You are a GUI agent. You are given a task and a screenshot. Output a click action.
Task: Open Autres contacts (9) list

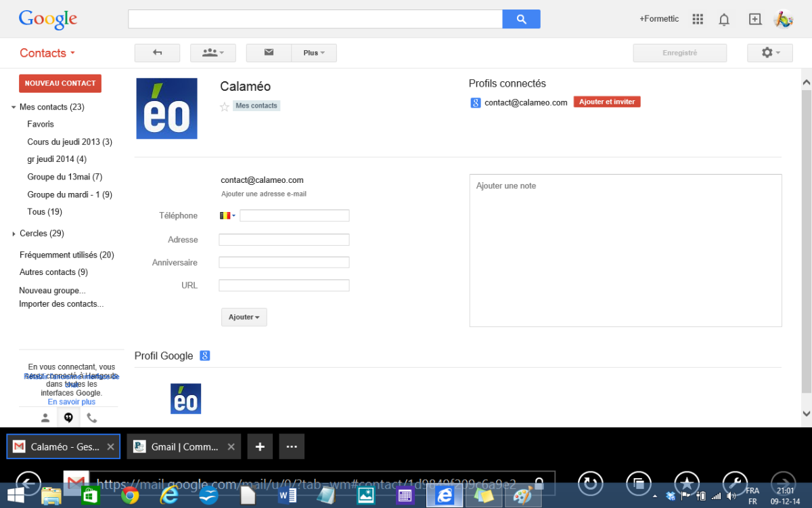[x=53, y=272]
